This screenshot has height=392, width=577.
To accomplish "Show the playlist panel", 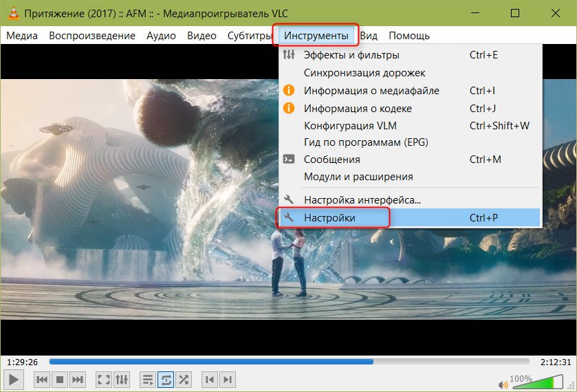I will (x=148, y=380).
